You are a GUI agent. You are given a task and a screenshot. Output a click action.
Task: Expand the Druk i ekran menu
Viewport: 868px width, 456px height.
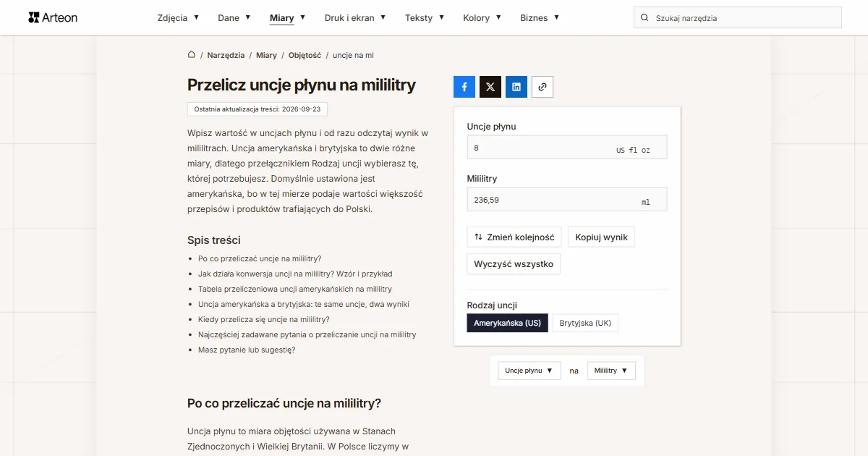[355, 18]
